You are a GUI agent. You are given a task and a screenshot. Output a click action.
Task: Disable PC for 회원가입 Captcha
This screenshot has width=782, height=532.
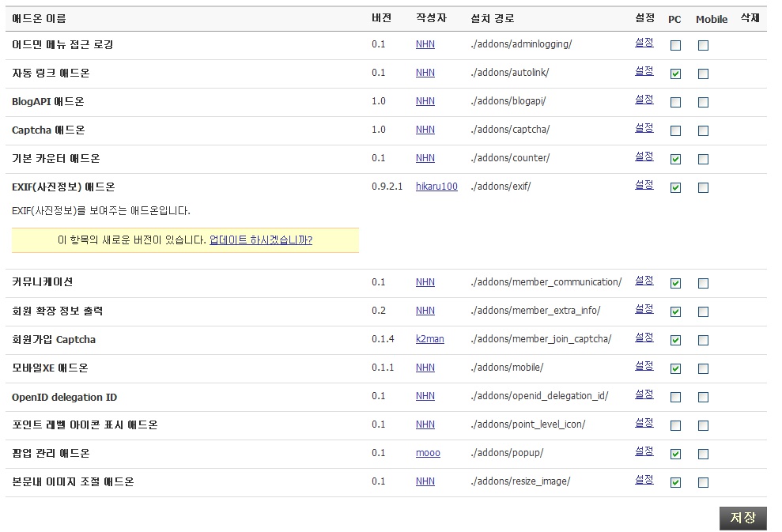click(x=675, y=340)
